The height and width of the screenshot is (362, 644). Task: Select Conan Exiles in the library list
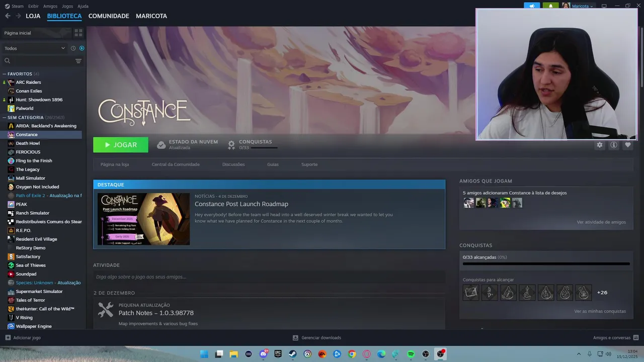coord(29,91)
